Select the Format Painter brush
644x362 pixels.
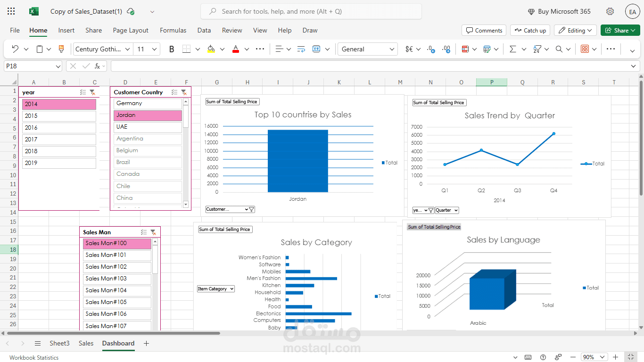pyautogui.click(x=61, y=49)
